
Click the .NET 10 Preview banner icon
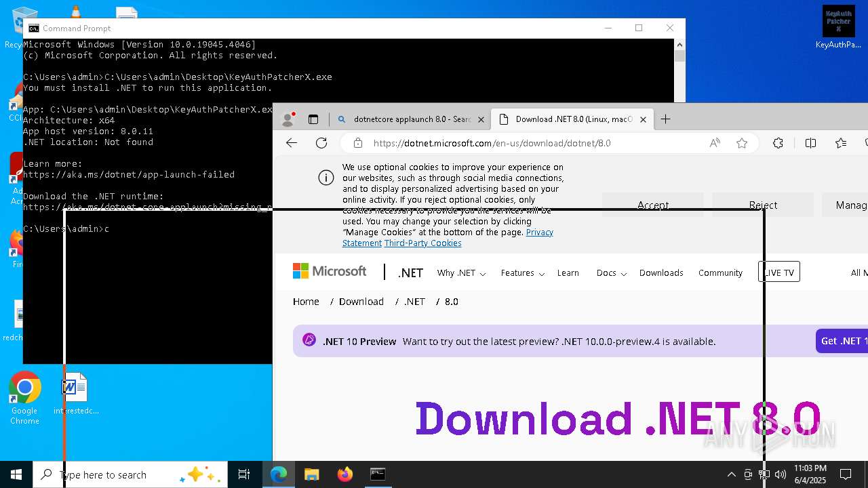[x=309, y=340]
